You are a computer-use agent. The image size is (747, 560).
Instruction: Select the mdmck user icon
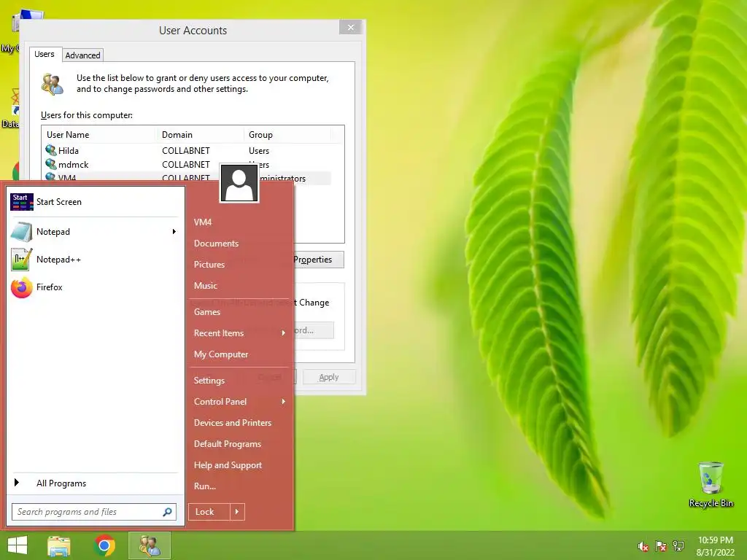point(51,164)
